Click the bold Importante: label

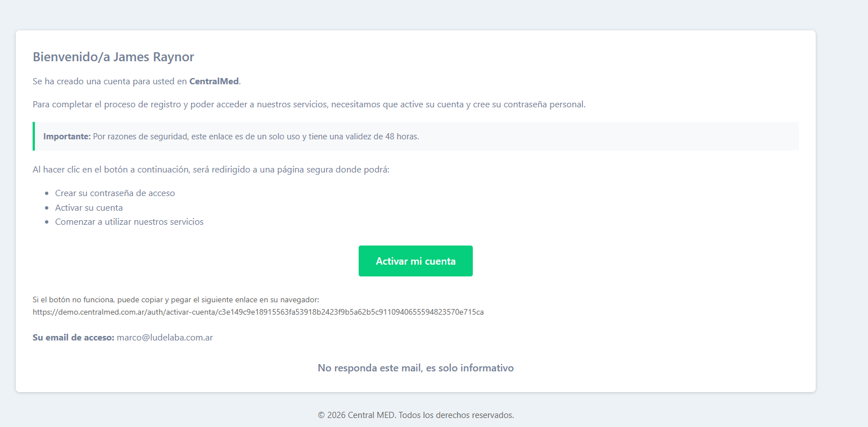(x=67, y=136)
